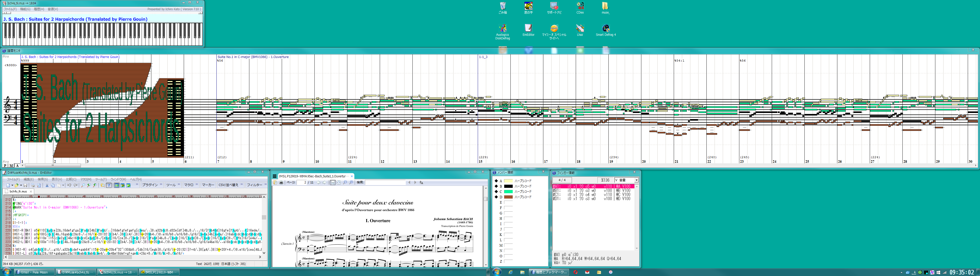
Task: Click the Print Preview icon in EmEditor
Action: (x=39, y=185)
